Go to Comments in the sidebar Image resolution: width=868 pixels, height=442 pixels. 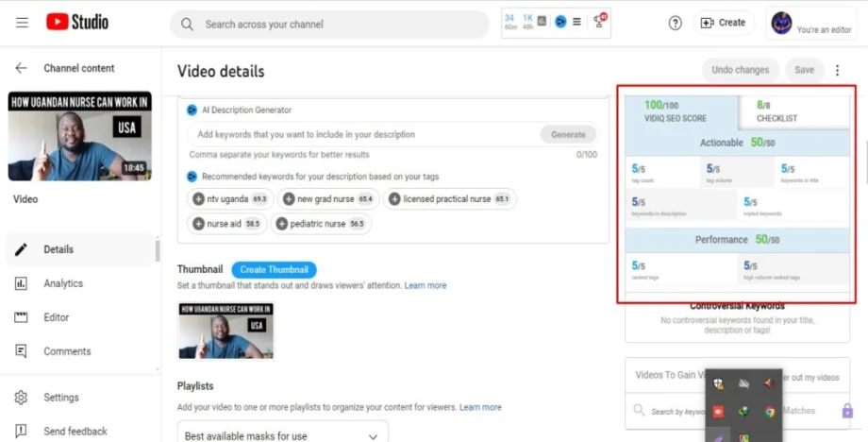pos(67,351)
